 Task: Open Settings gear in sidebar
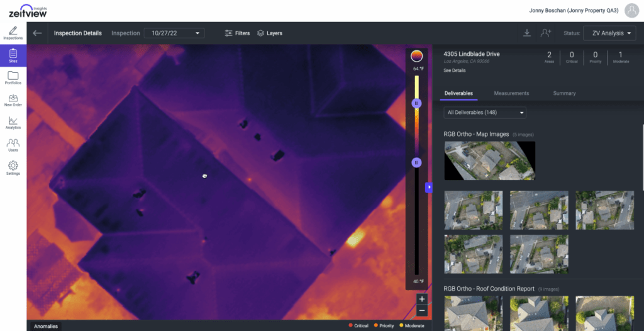click(x=13, y=168)
